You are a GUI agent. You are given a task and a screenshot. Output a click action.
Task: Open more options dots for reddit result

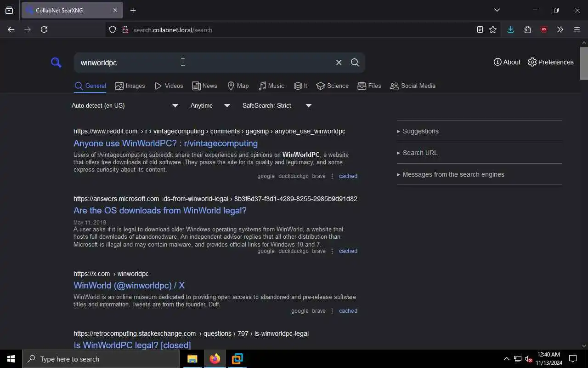pos(332,176)
